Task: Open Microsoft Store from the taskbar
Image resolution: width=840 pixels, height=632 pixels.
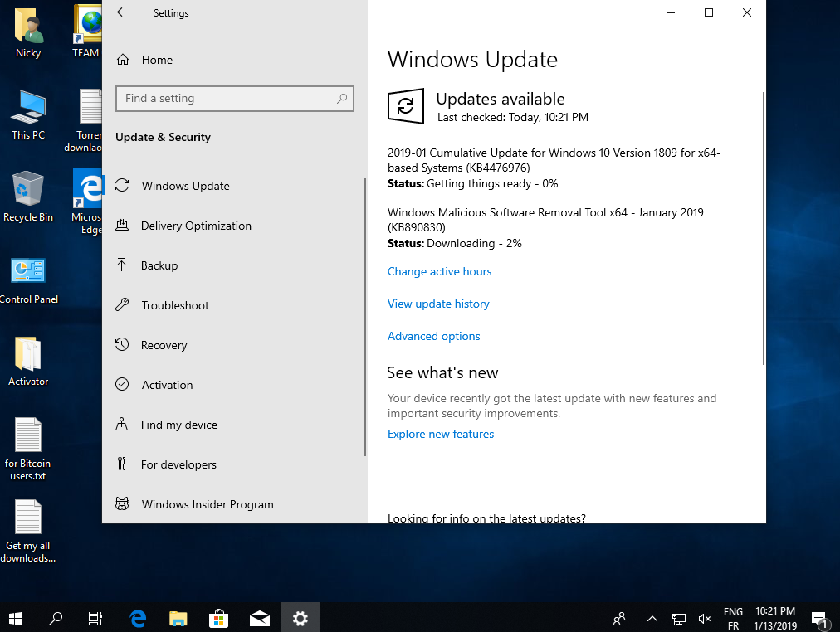Action: point(218,619)
